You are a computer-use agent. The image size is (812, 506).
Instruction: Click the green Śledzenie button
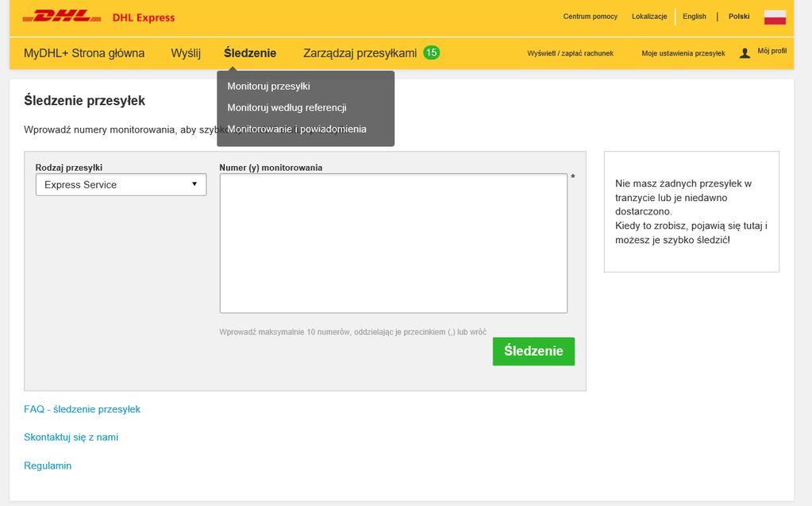point(533,351)
